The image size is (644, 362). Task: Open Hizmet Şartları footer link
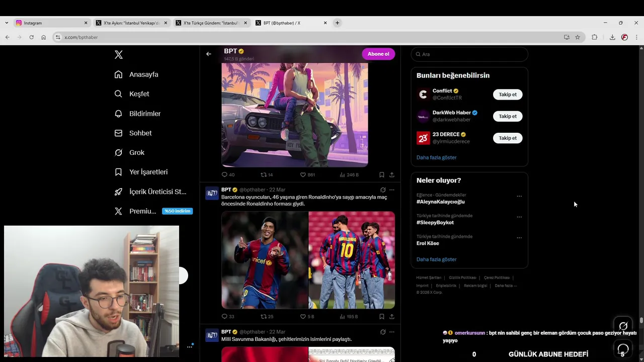click(429, 278)
